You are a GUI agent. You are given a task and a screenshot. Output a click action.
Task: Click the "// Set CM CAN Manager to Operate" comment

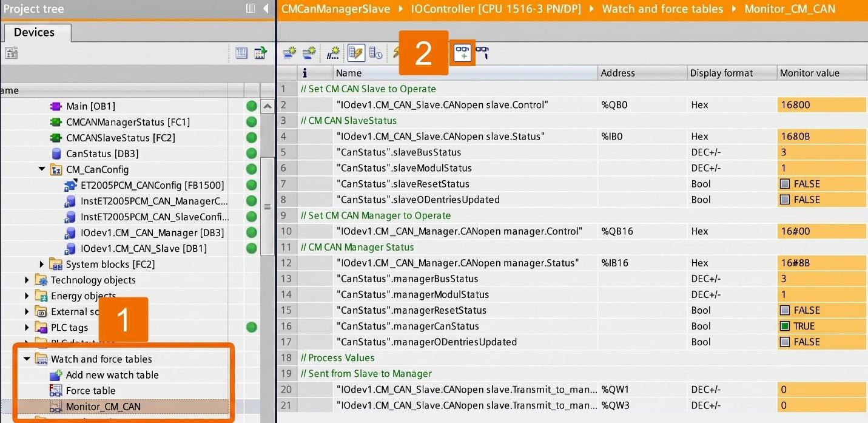(375, 215)
